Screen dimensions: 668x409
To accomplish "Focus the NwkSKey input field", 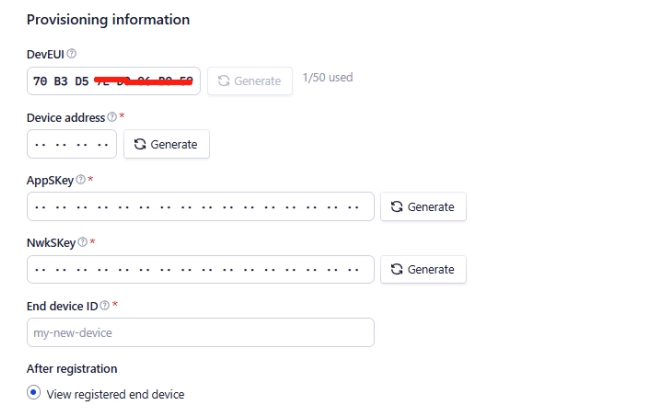I will click(201, 269).
